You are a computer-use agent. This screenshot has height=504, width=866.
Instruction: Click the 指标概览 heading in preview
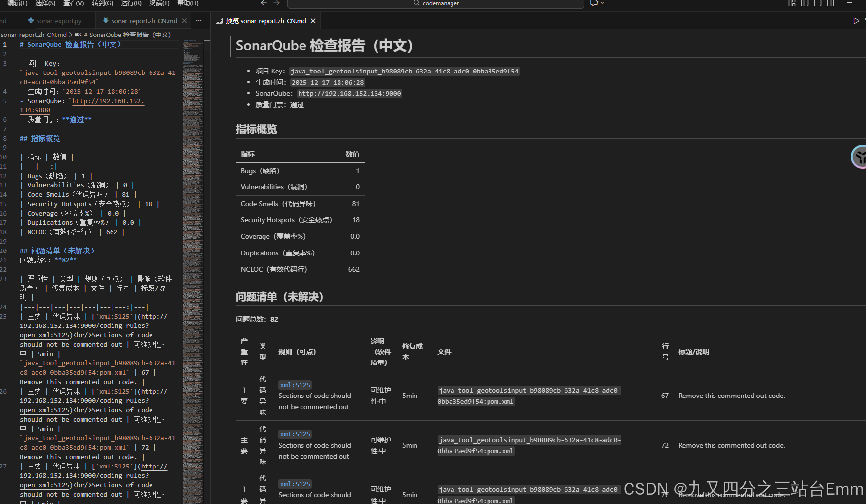[257, 129]
